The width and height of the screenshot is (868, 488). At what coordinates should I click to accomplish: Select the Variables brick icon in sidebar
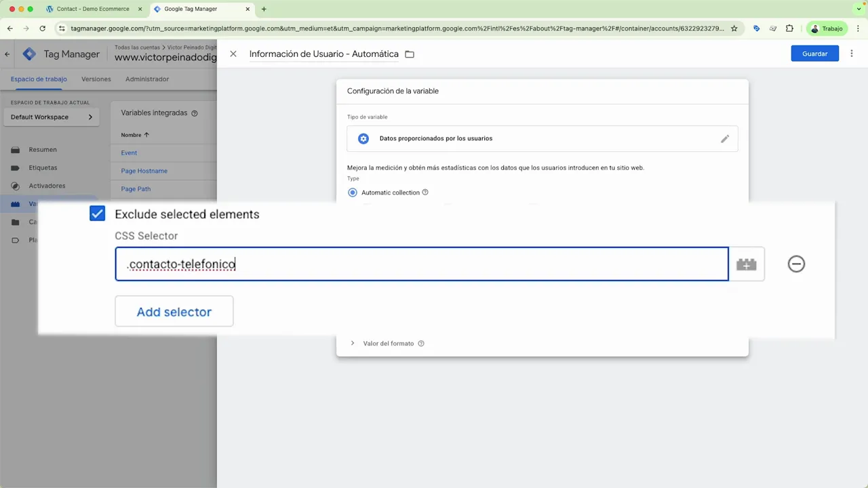click(16, 203)
